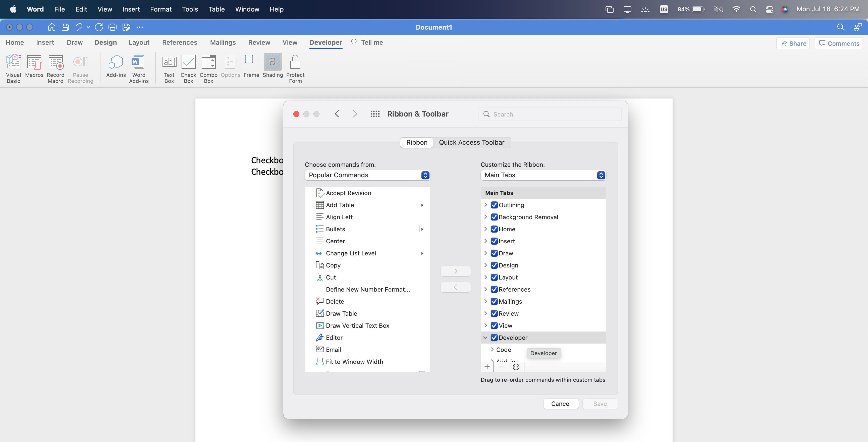Click the share-people icon in title bar
868x442 pixels.
(x=858, y=27)
